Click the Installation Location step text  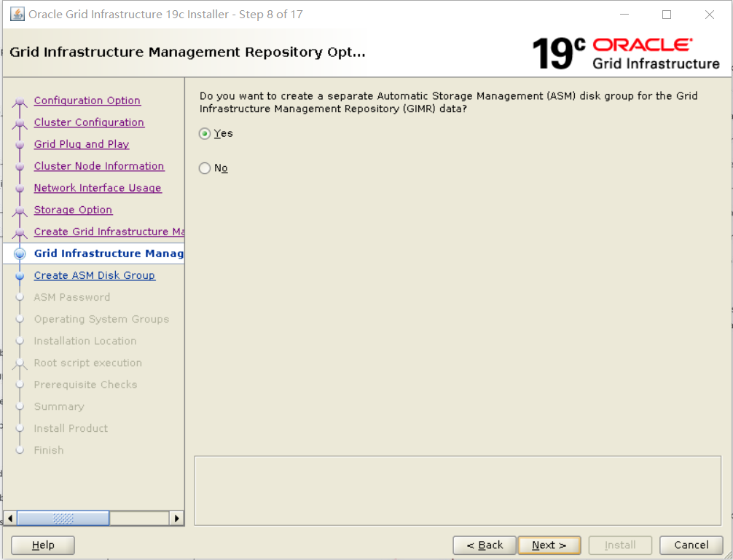85,341
